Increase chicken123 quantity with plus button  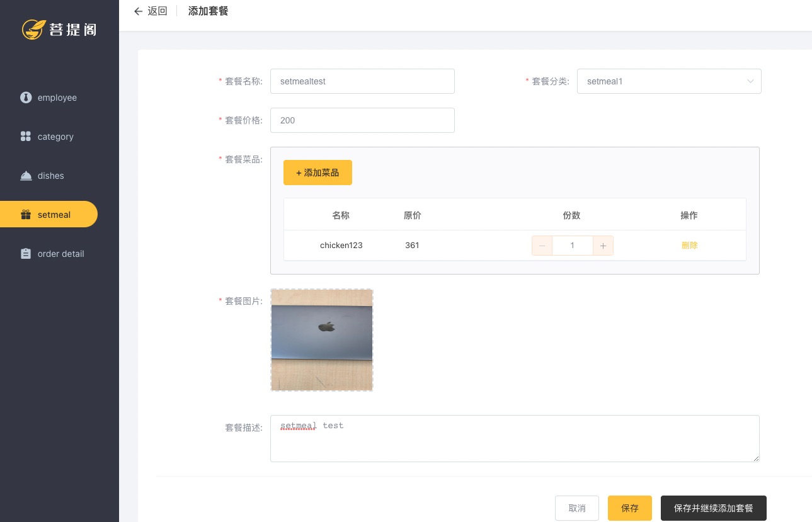coord(603,246)
